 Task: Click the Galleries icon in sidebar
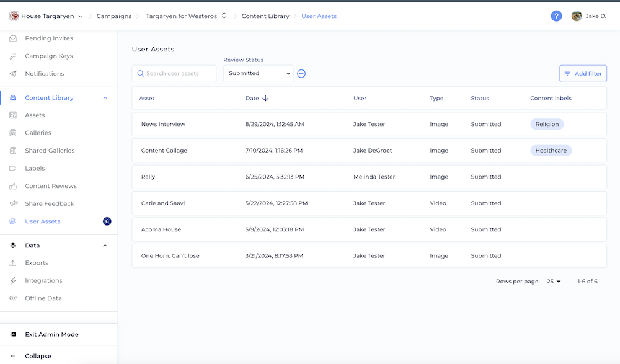[13, 133]
